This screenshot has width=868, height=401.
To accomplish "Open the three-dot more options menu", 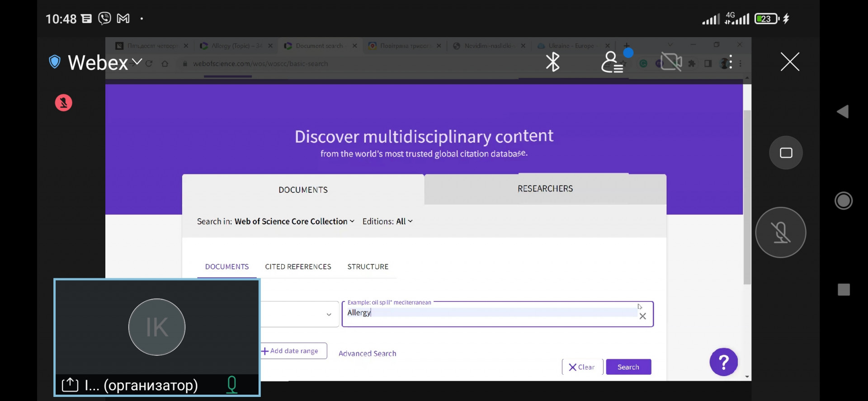I will [731, 62].
